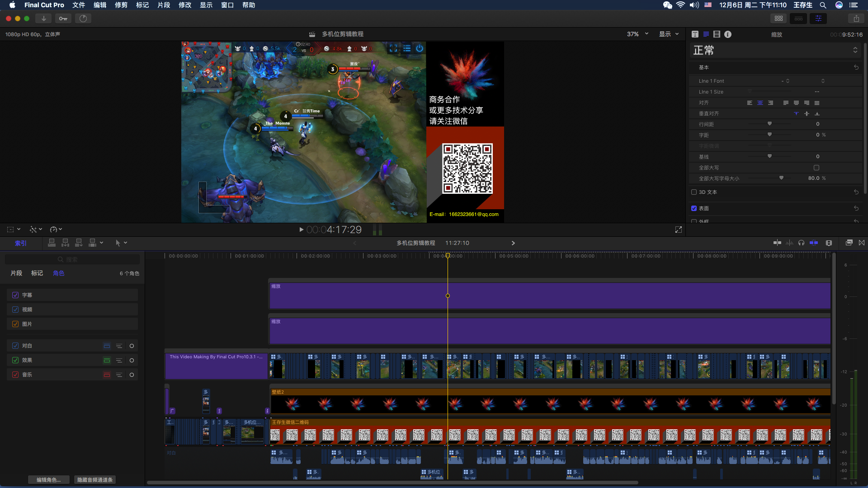Open the retime speedometer dropdown
This screenshot has height=488, width=868.
pos(56,230)
